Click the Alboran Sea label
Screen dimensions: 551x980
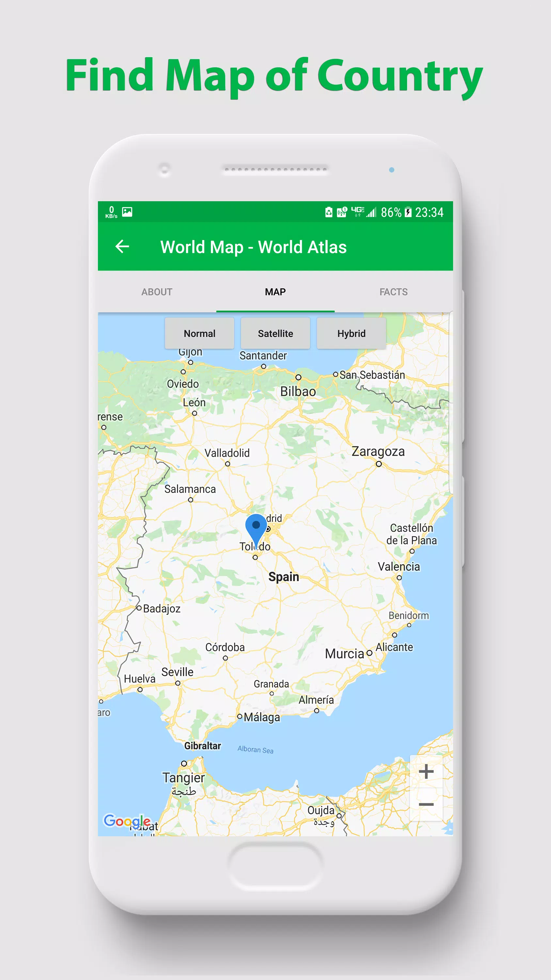(256, 749)
